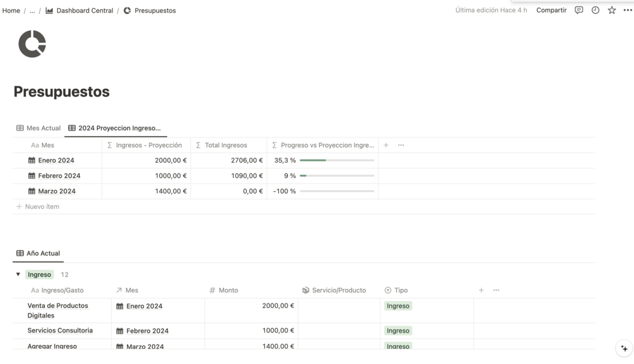Open projection table column options ellipsis

pyautogui.click(x=401, y=145)
